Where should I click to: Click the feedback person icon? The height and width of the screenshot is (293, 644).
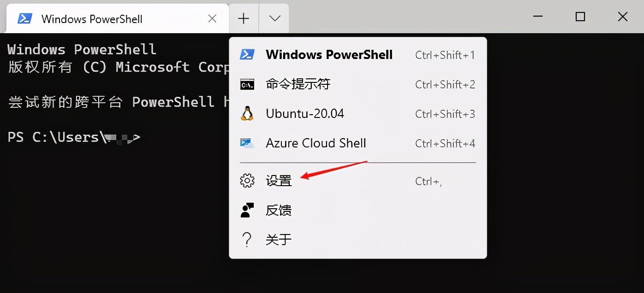[247, 210]
